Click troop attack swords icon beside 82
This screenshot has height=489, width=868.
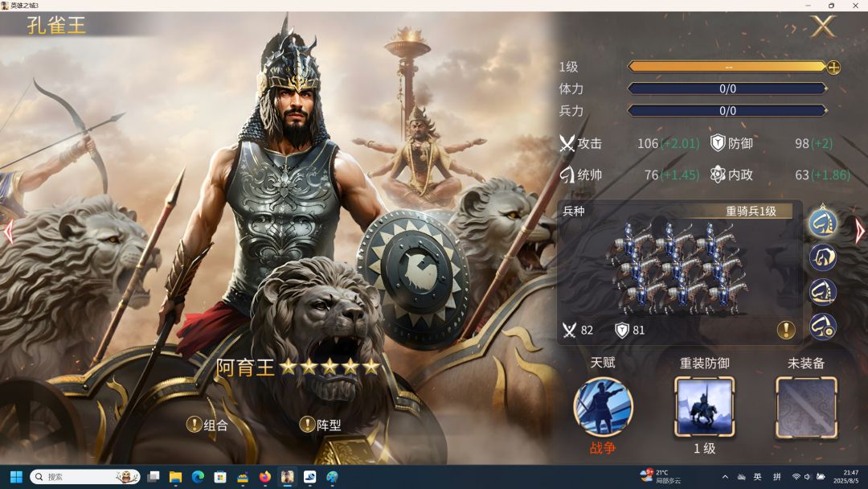coord(569,331)
